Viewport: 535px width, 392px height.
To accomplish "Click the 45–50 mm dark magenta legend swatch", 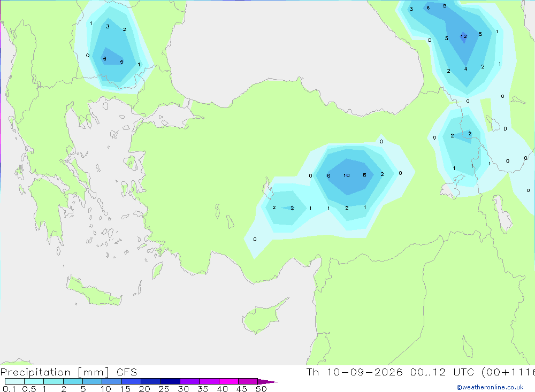I will tap(248, 381).
